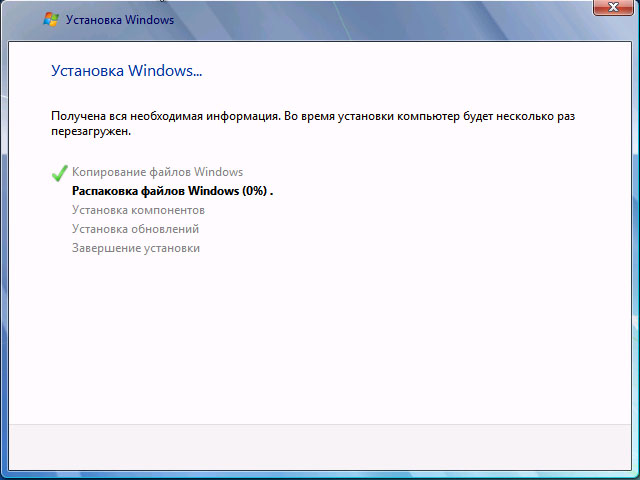Select the step Установка обновлений

pyautogui.click(x=136, y=229)
